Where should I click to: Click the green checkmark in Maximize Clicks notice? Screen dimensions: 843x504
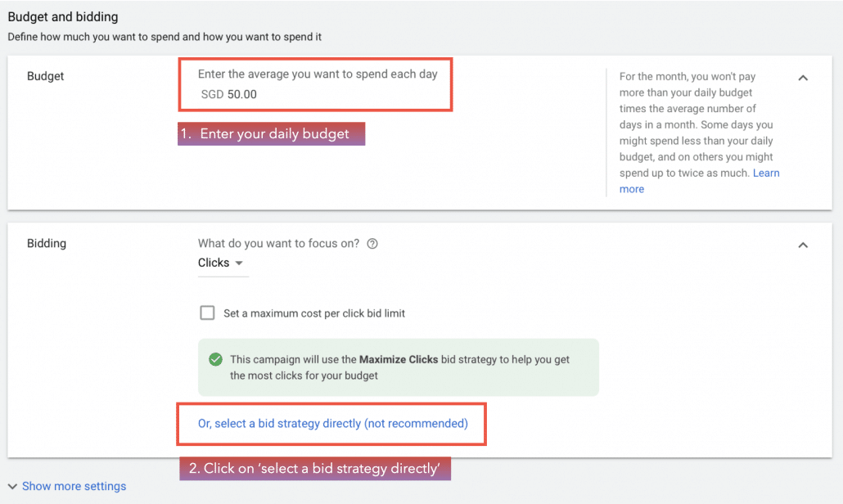coord(215,359)
